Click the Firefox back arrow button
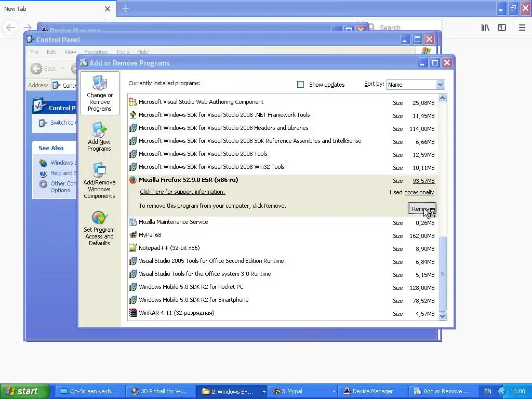Viewport: 532px width, 399px height. [10, 28]
